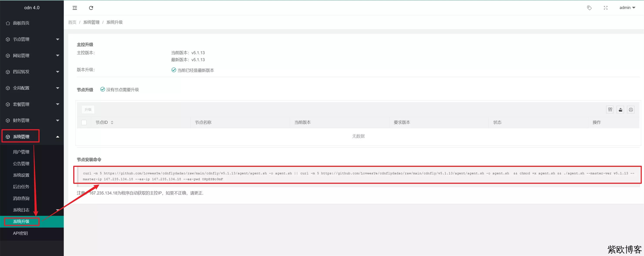Click the 首页 breadcrumb link
Viewport: 644px width, 256px height.
[72, 22]
